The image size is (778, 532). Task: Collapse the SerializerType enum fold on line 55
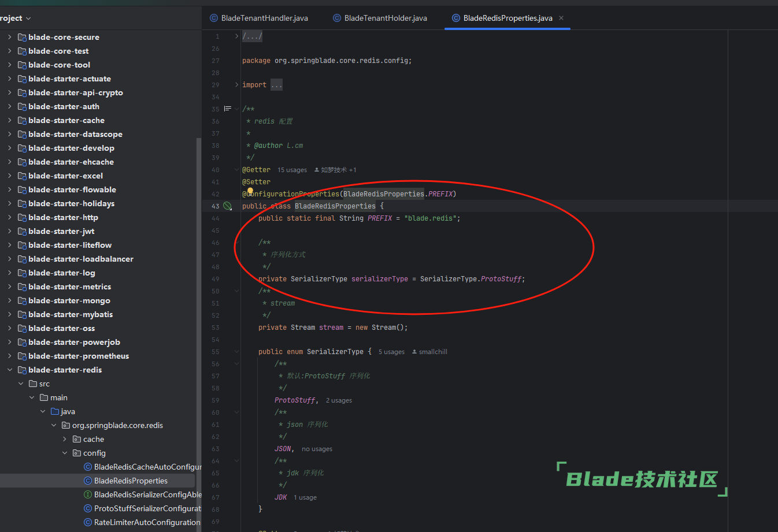(236, 352)
